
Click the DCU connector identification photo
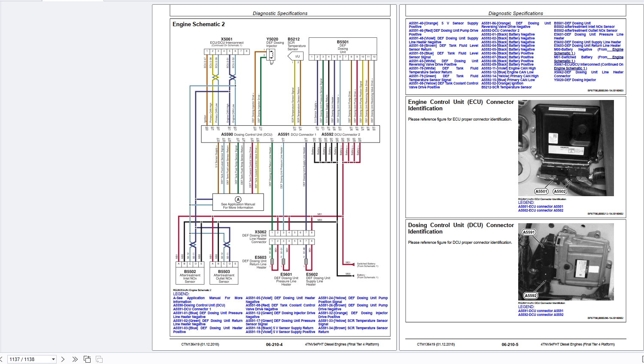pos(566,264)
